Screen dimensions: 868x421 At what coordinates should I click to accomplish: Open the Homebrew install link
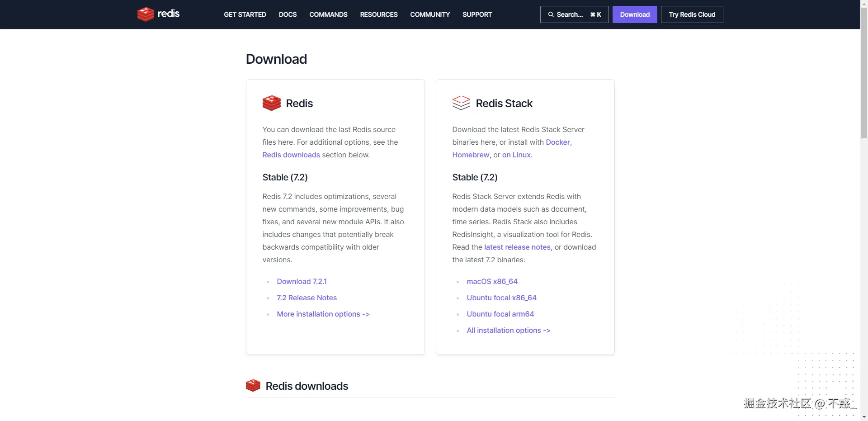point(470,155)
